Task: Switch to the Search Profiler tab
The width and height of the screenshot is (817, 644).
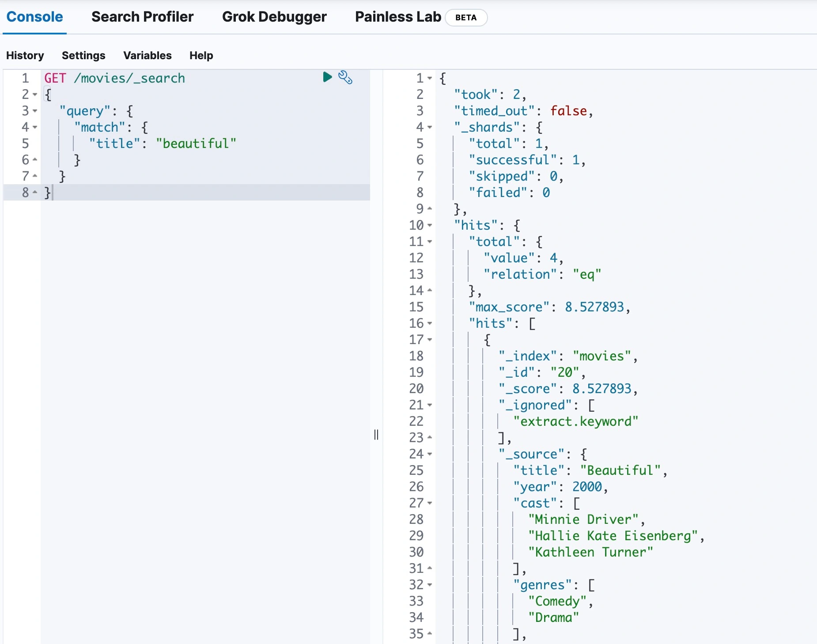Action: point(142,17)
